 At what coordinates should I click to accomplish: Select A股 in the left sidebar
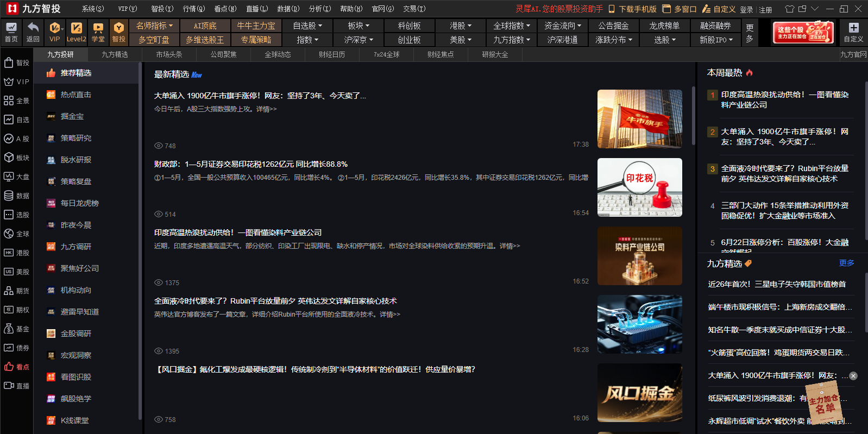pos(17,139)
